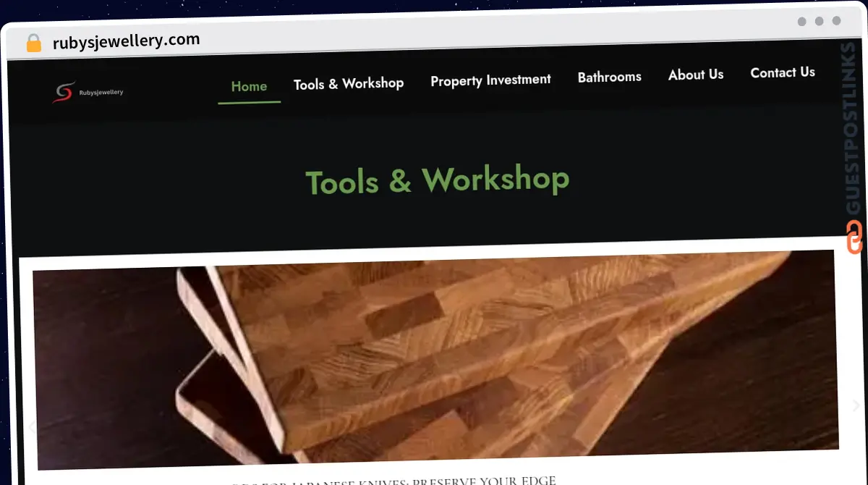Click the right slider arrow on carousel
868x485 pixels.
[856, 405]
